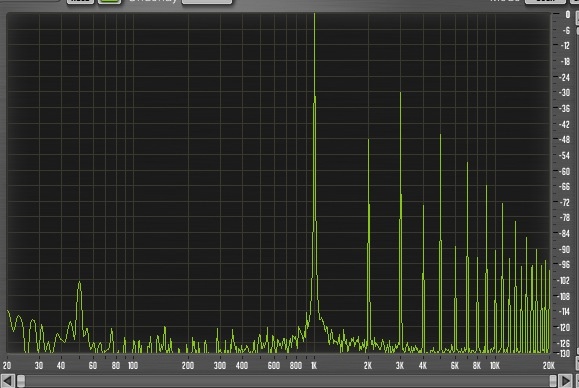This screenshot has width=579, height=388.
Task: Select the right zoom handle of the horizontal scrollbar
Action: 553,381
